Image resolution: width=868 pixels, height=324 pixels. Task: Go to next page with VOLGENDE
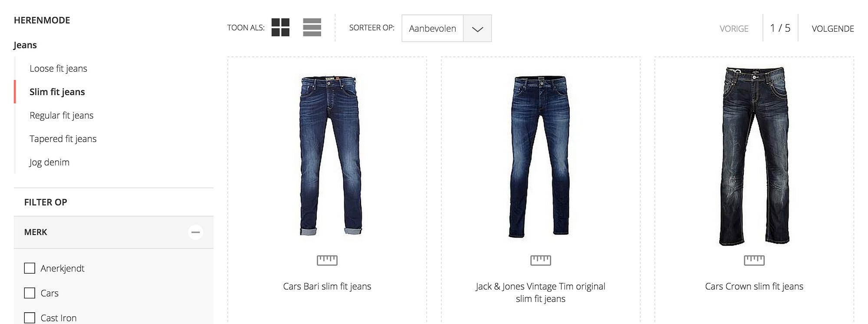click(x=833, y=29)
